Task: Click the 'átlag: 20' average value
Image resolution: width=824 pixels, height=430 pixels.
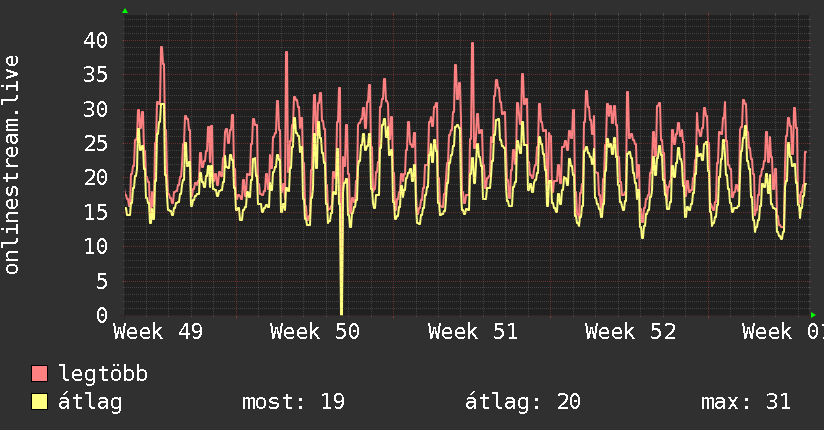Action: tap(523, 402)
